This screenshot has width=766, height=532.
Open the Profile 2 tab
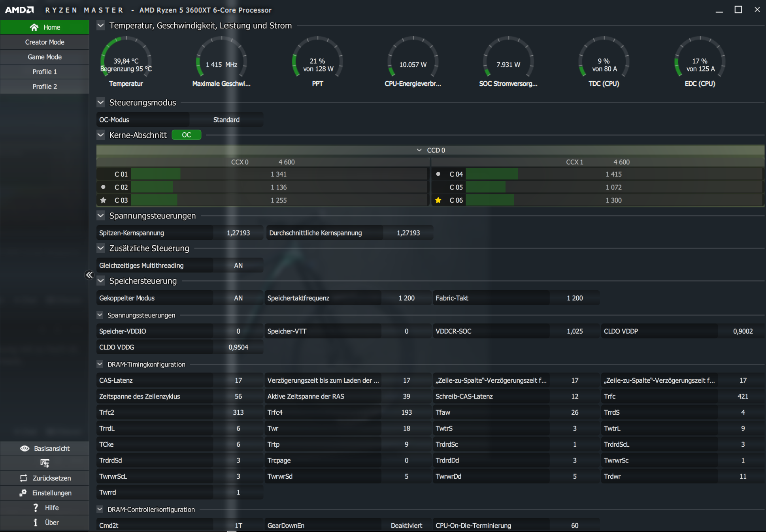[x=45, y=86]
